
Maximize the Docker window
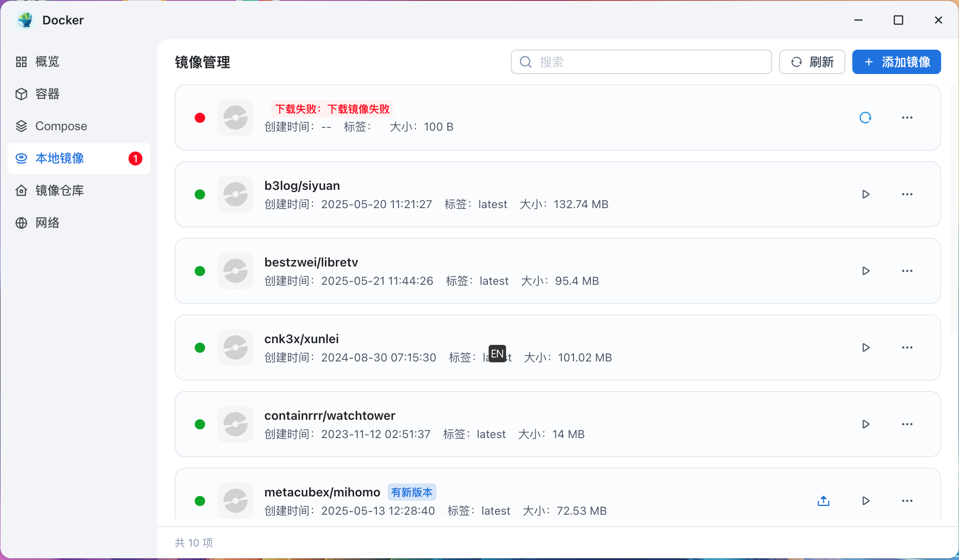tap(898, 20)
